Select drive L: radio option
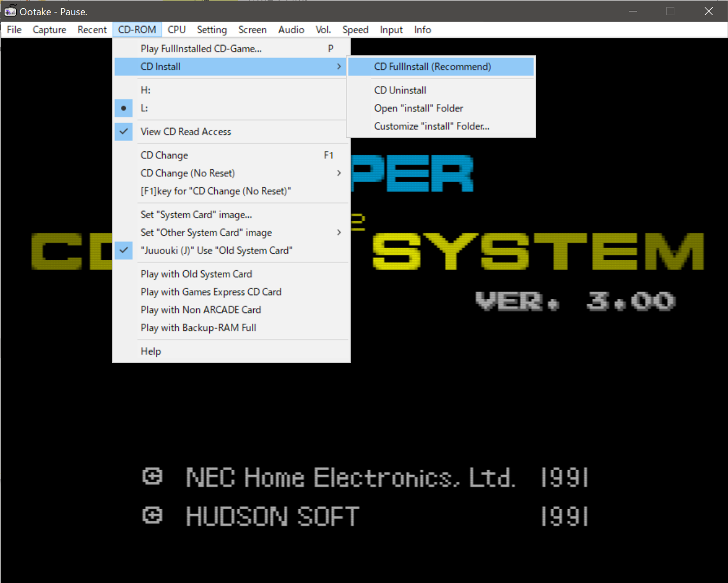 point(231,108)
